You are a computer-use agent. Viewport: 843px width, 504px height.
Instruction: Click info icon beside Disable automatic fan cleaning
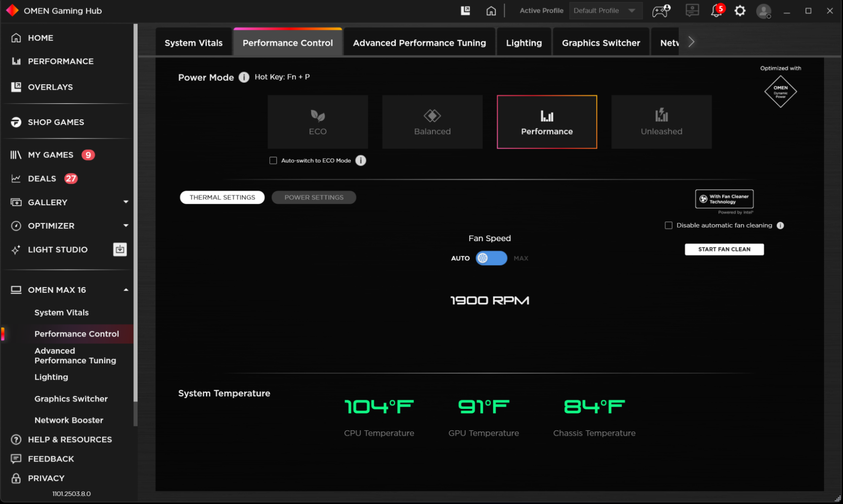[780, 225]
